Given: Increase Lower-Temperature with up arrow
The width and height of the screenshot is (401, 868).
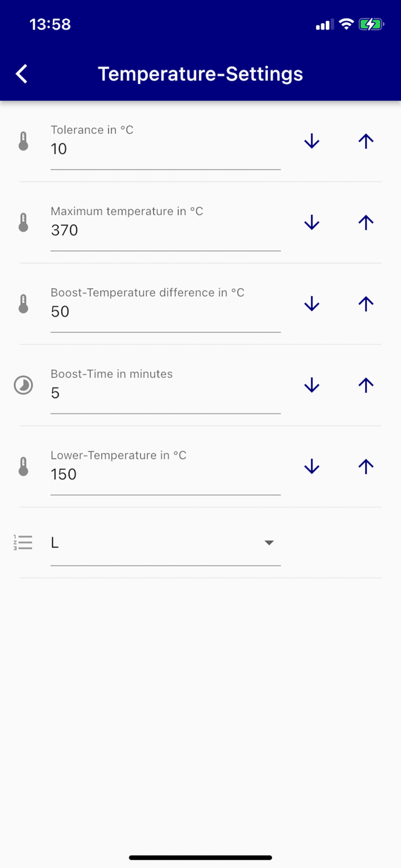Looking at the screenshot, I should [366, 466].
